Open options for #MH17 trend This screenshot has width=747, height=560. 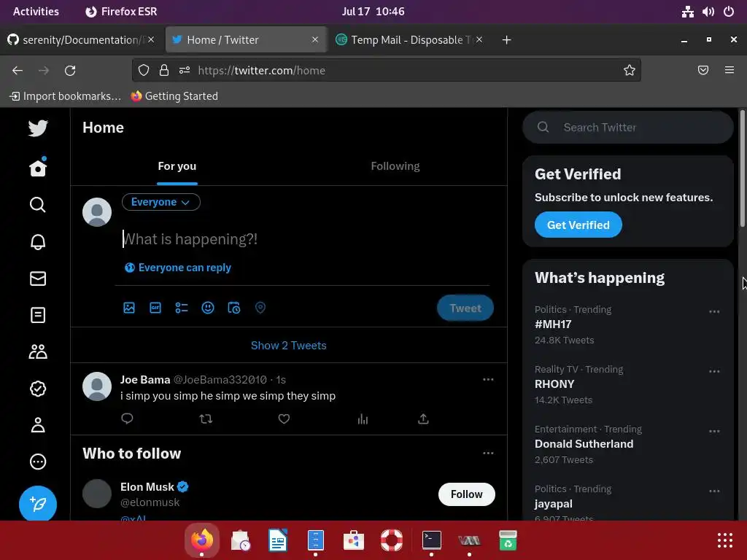(714, 311)
